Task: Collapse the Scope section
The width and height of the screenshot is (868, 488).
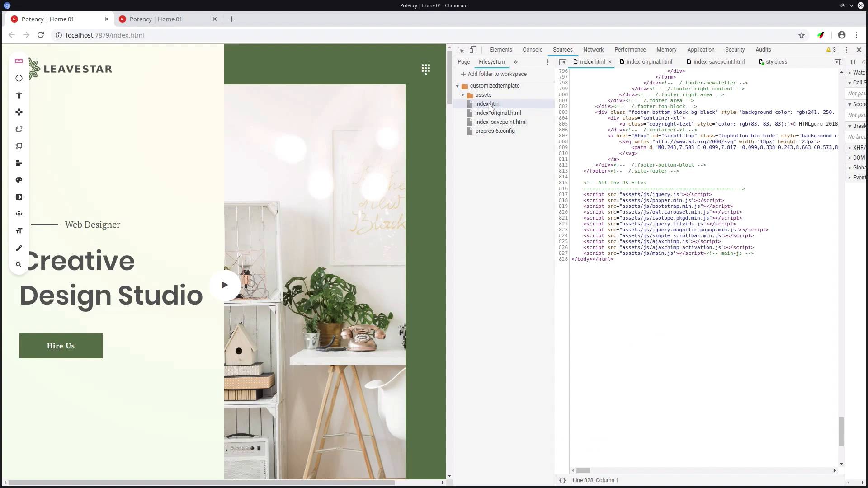Action: (x=857, y=104)
